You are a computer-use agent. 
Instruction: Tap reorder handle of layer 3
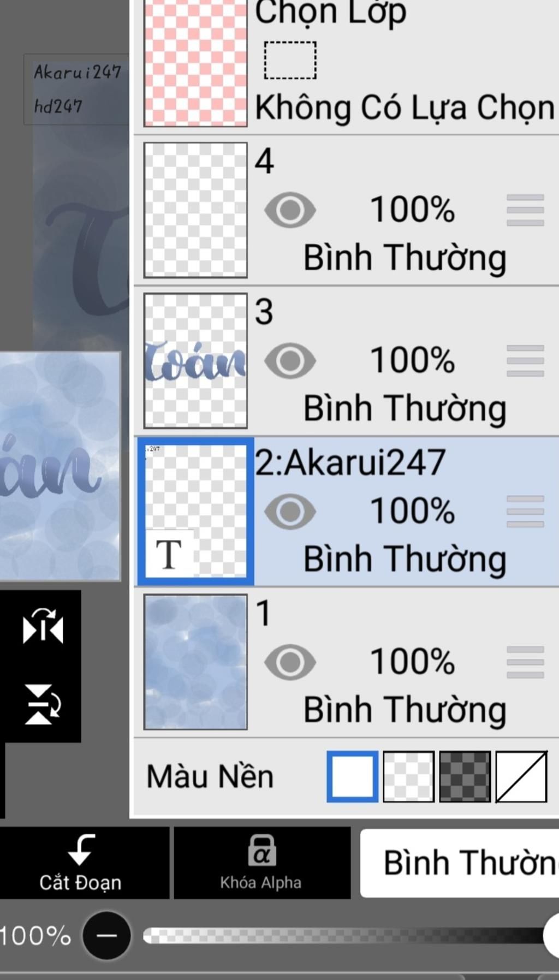tap(525, 361)
